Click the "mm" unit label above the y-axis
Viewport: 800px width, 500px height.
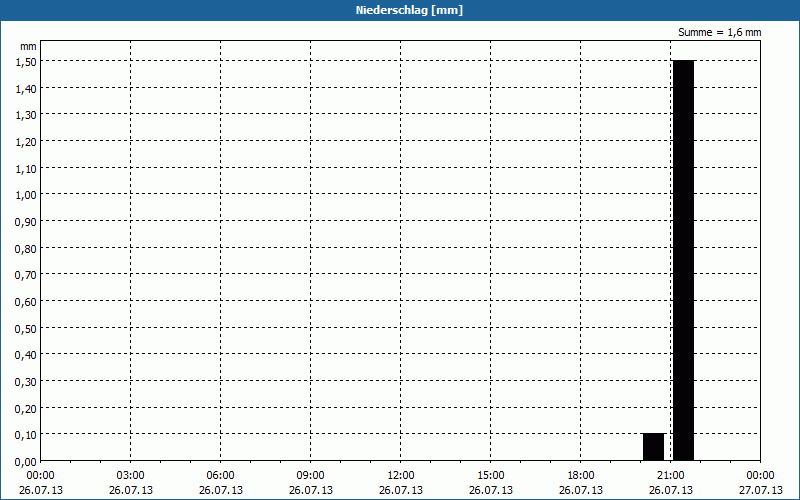click(28, 46)
